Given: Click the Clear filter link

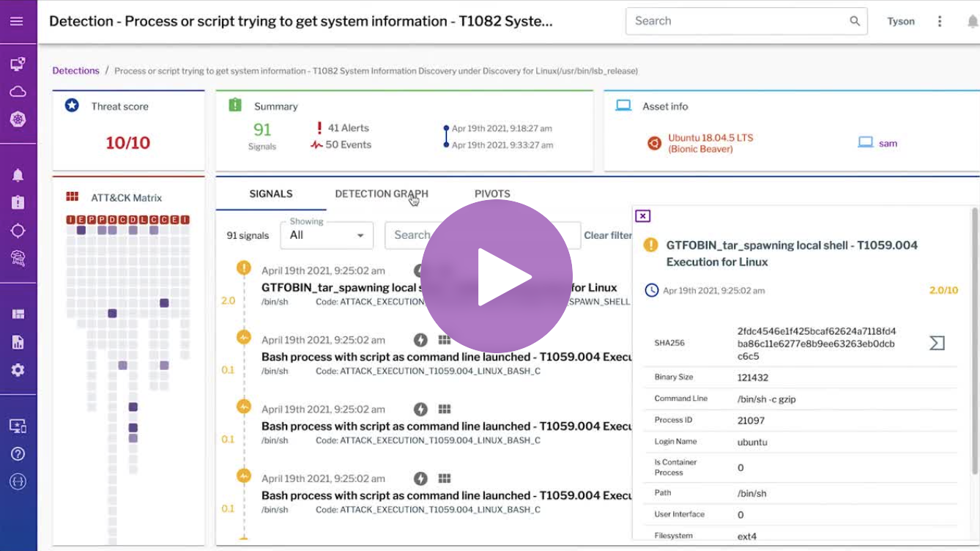Looking at the screenshot, I should [x=608, y=235].
